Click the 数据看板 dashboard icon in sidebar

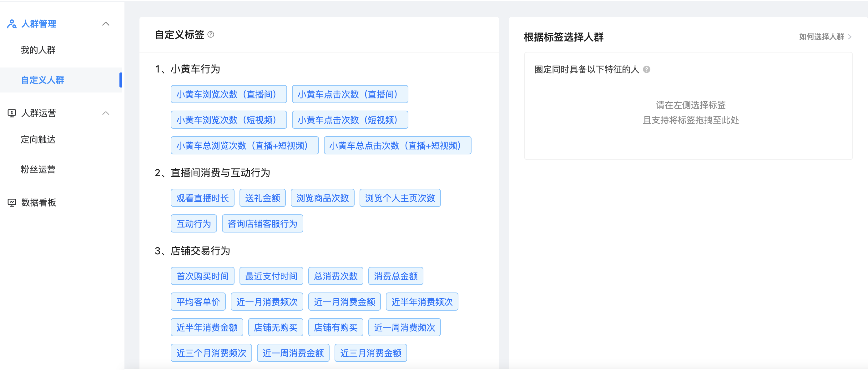coord(12,202)
